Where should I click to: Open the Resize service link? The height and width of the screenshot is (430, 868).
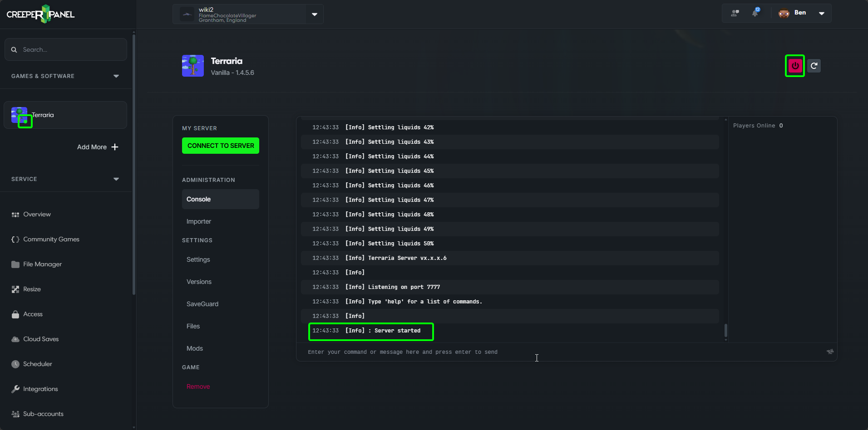(x=32, y=289)
